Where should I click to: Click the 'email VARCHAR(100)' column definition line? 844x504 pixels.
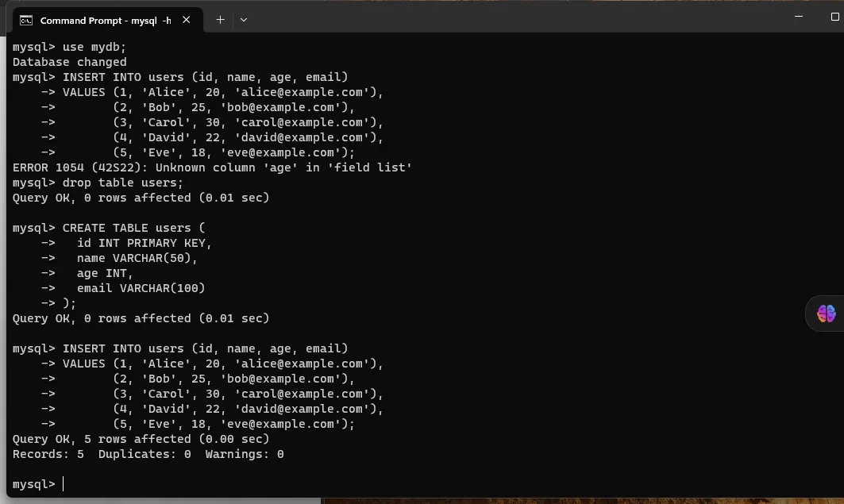pos(141,288)
